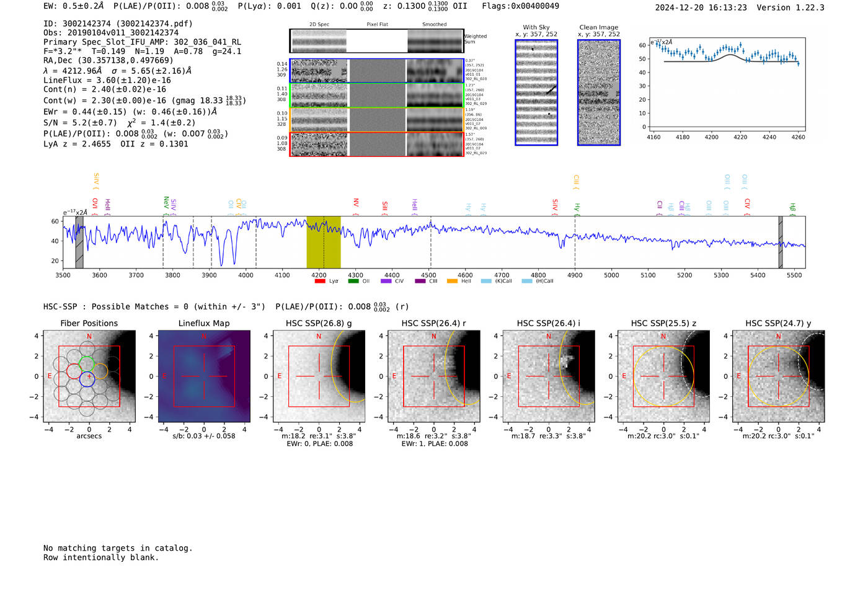
Task: Click the hatched gray region near 3550 Å
Action: tap(79, 242)
